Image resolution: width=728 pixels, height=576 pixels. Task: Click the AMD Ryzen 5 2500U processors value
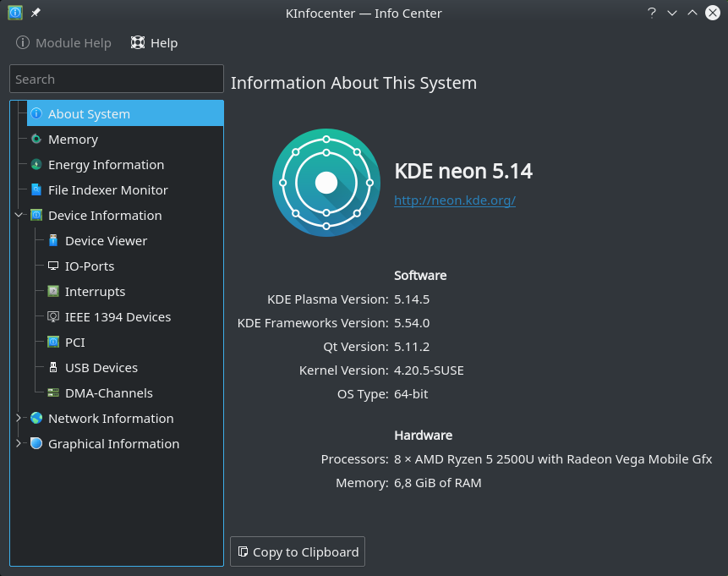click(553, 459)
